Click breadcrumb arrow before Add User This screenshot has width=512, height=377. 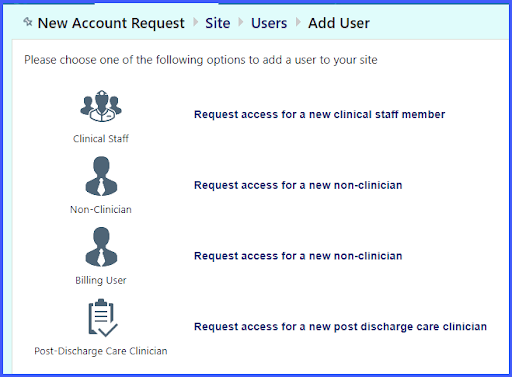pyautogui.click(x=298, y=22)
